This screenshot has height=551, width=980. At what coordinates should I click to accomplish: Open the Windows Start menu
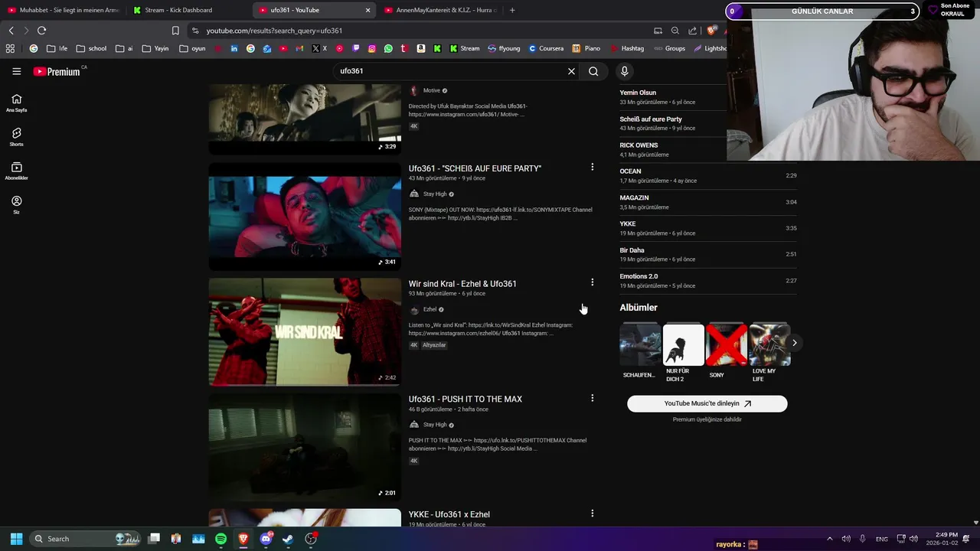pyautogui.click(x=16, y=539)
